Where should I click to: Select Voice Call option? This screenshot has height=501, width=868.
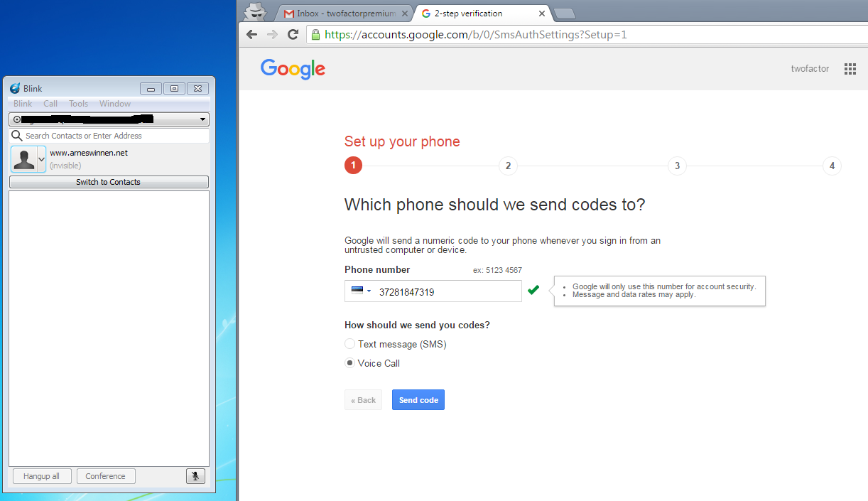click(x=349, y=363)
